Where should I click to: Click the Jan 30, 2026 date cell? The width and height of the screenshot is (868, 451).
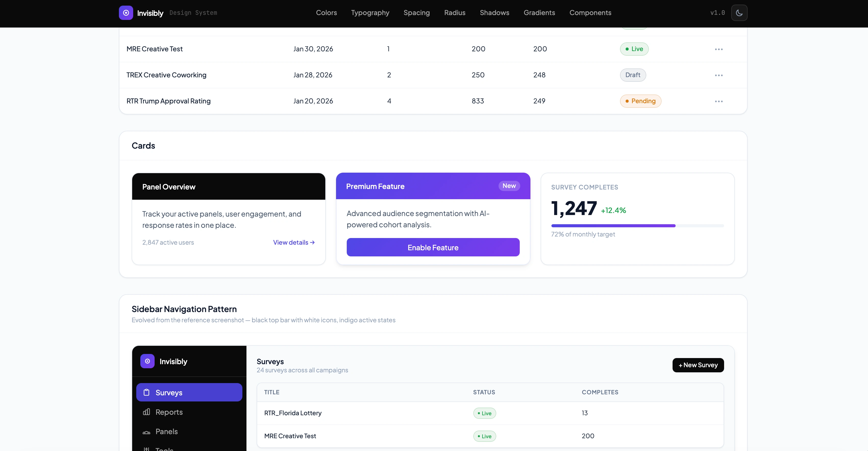pyautogui.click(x=313, y=49)
